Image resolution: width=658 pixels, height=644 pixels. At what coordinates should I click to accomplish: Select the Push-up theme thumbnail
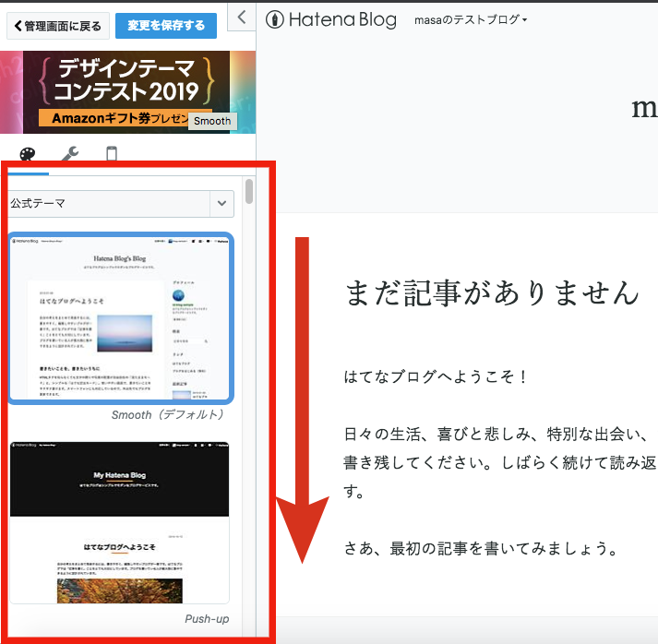pyautogui.click(x=120, y=522)
